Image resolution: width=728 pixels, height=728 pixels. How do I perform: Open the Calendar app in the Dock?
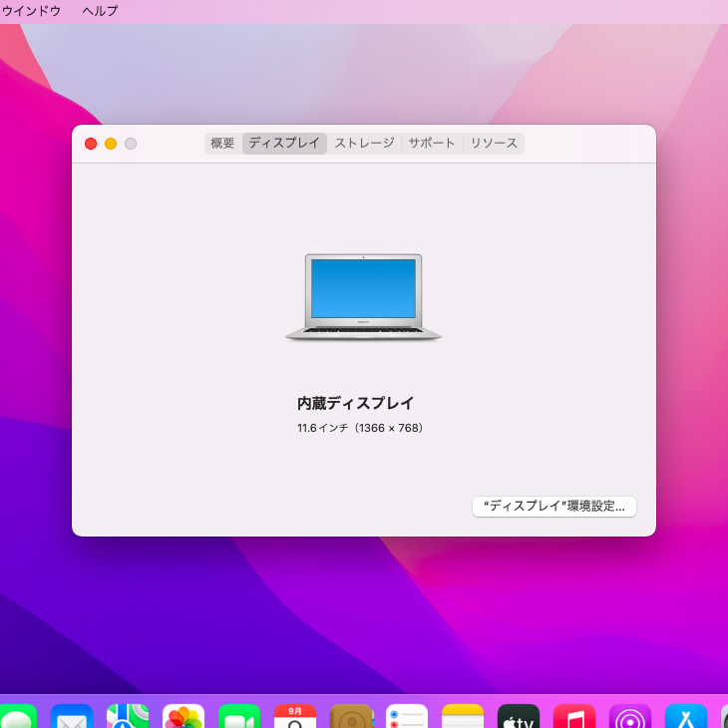click(295, 716)
